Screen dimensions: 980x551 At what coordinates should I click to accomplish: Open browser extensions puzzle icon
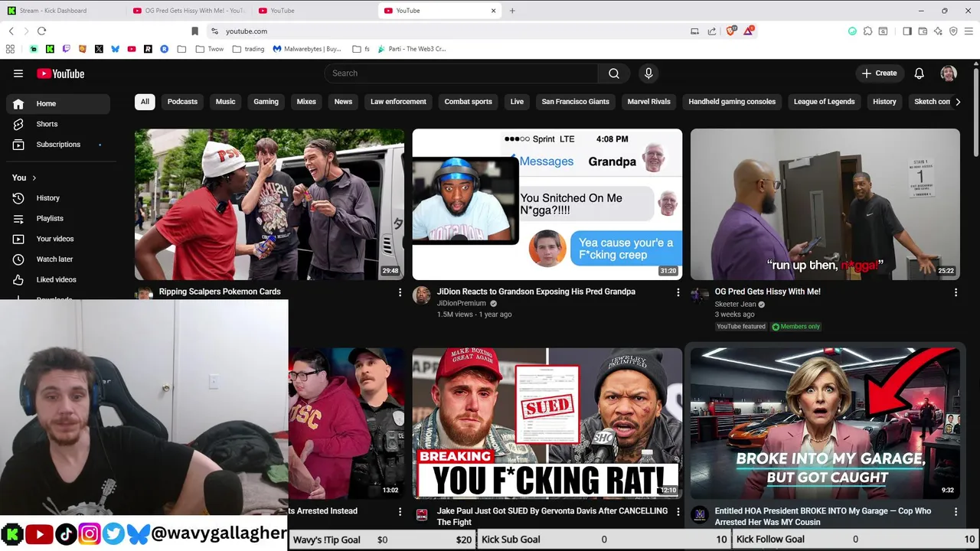click(867, 31)
